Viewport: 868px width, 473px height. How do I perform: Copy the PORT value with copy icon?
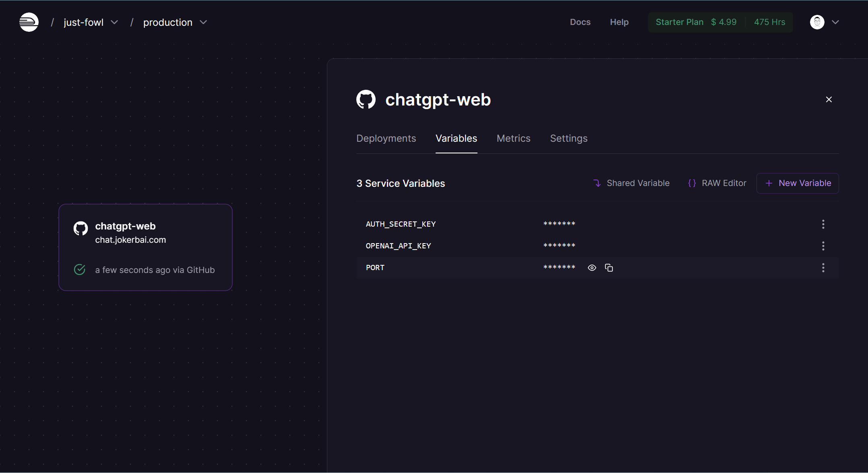[609, 268]
